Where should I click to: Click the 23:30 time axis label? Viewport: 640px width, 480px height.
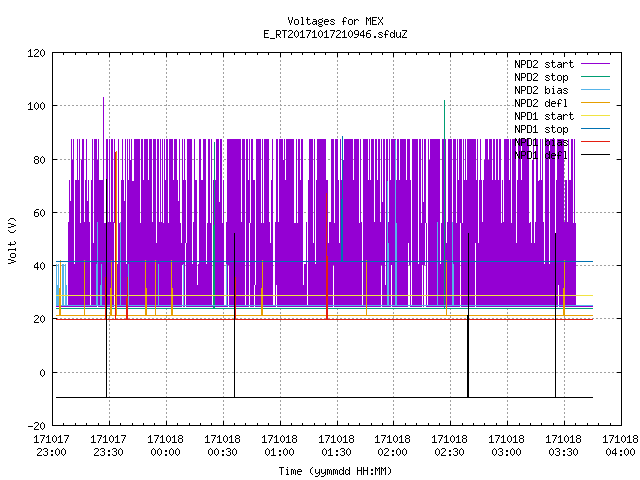[108, 452]
